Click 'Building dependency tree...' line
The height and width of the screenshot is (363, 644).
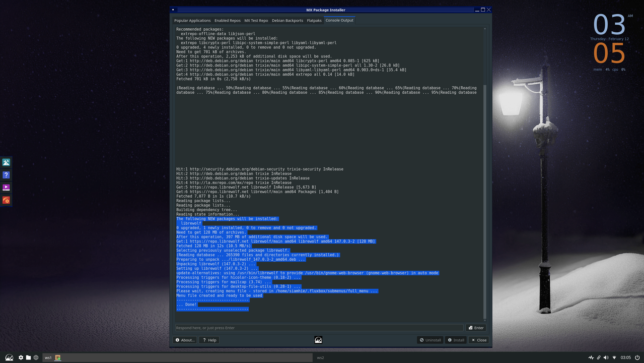pyautogui.click(x=206, y=210)
